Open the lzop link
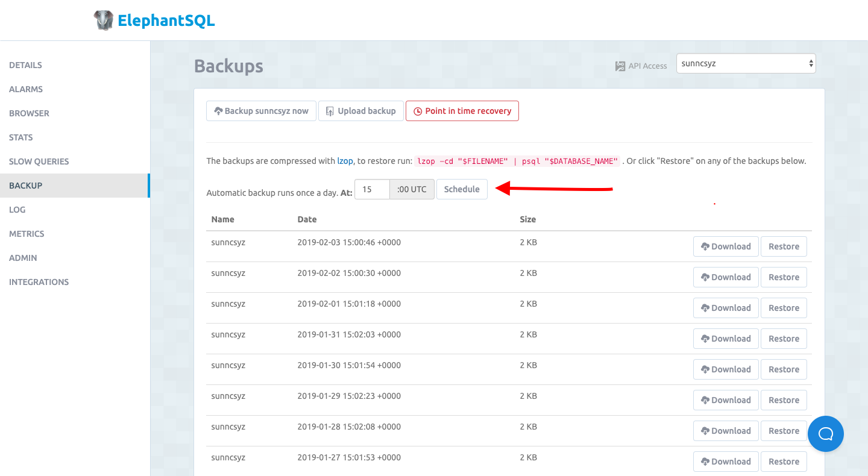Image resolution: width=868 pixels, height=476 pixels. 344,161
